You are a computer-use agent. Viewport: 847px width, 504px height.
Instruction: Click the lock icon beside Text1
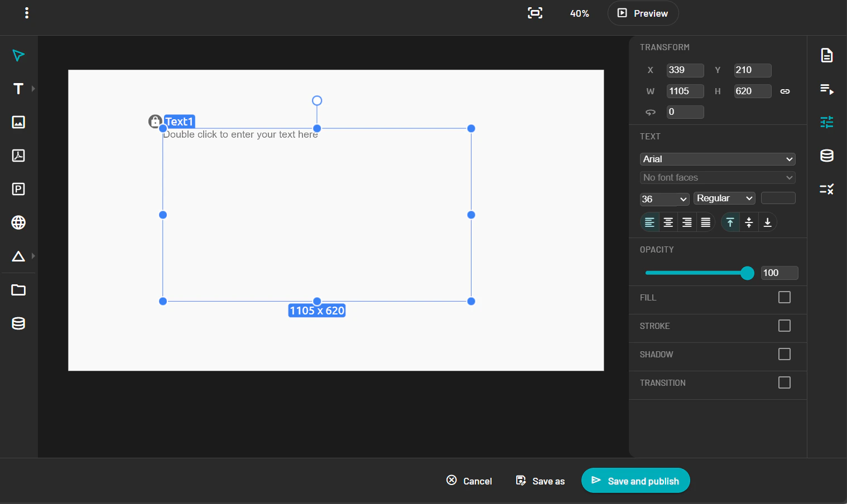[155, 121]
